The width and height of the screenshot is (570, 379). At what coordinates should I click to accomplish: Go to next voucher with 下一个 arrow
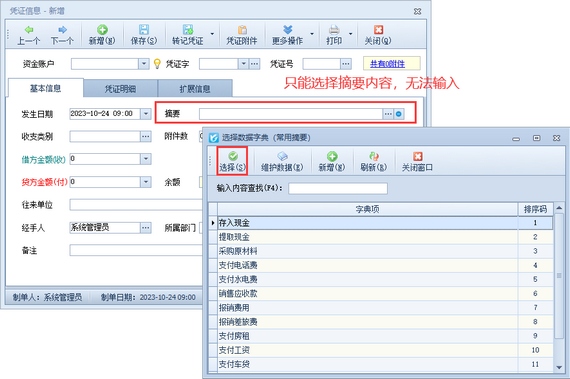62,30
